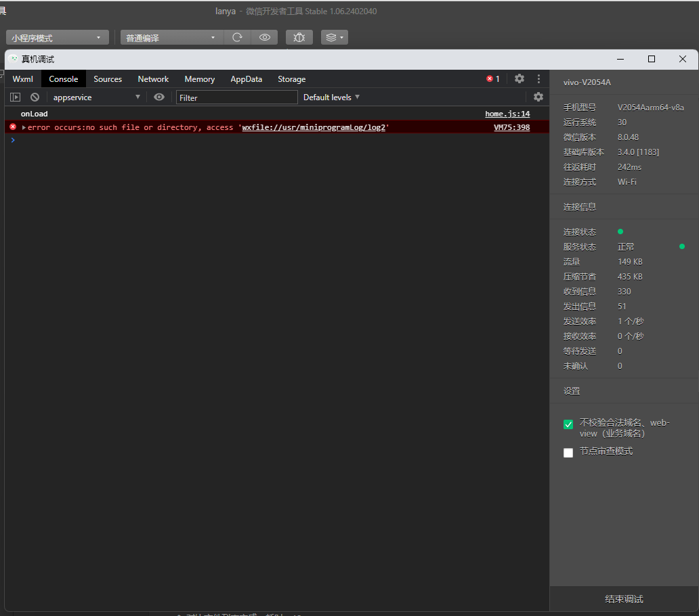Click the red error count indicator
The image size is (699, 616).
(x=492, y=79)
